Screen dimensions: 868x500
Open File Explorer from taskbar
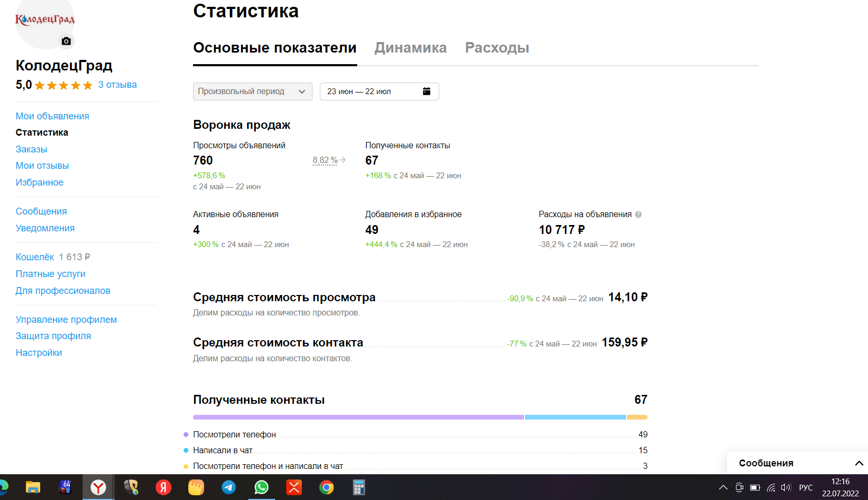pyautogui.click(x=33, y=487)
